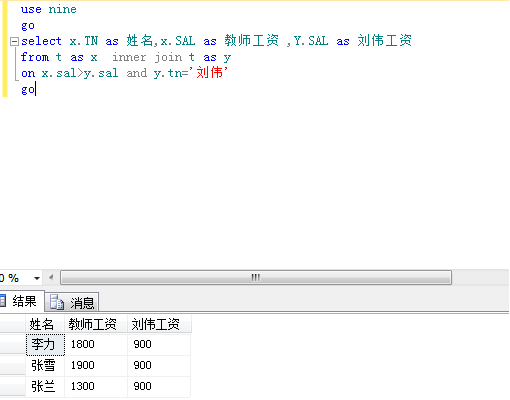This screenshot has height=400, width=510.
Task: Select the row header for 张兰 row
Action: click(13, 386)
